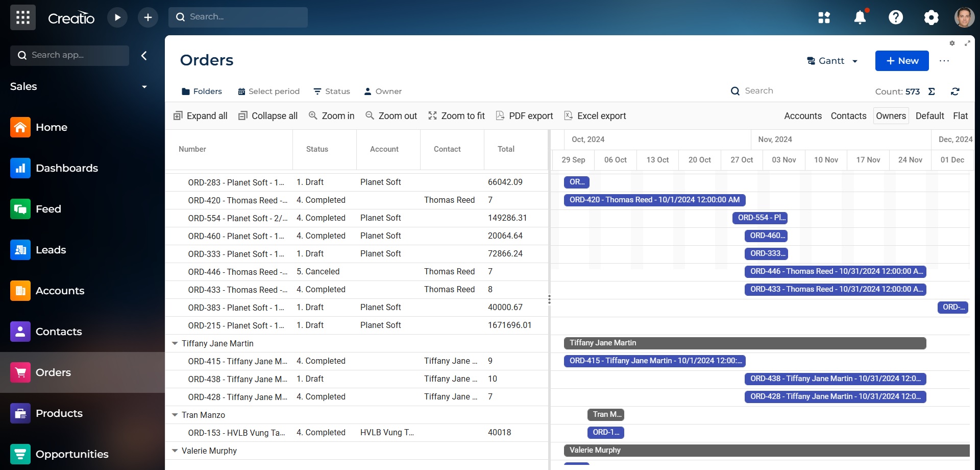Viewport: 980px width, 470px height.
Task: Collapse the navigation panel with the chevron icon
Action: click(x=144, y=56)
